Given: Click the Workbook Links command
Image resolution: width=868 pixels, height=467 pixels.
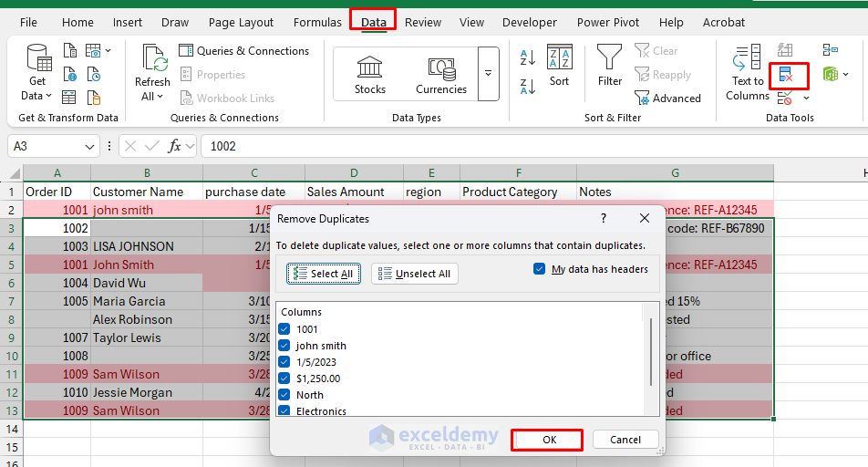Looking at the screenshot, I should click(227, 99).
